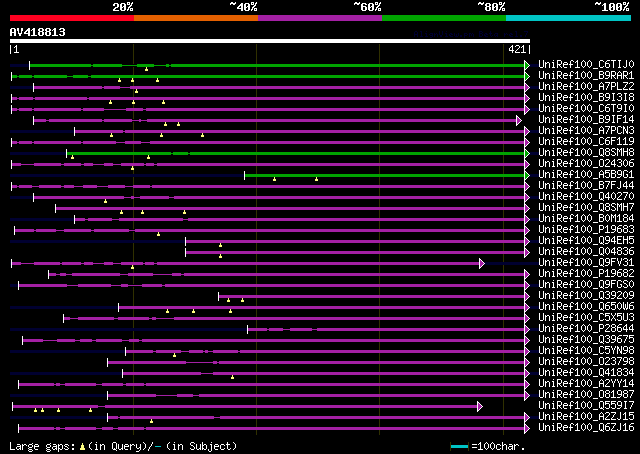Click the green end arrow of UniRef100_Q8SMH8
Image resolution: width=640 pixels, height=454 pixels.
pyautogui.click(x=527, y=154)
